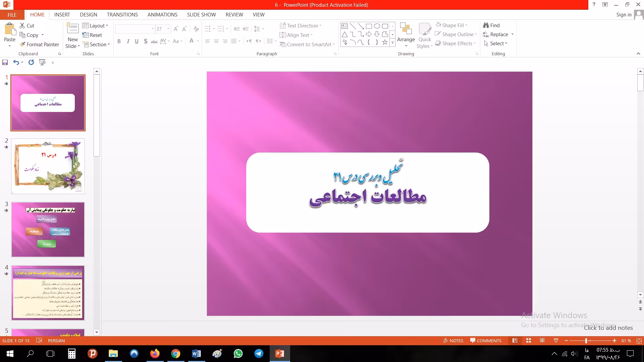Click the Replace button
Screen dimensions: 644x362
[496, 34]
